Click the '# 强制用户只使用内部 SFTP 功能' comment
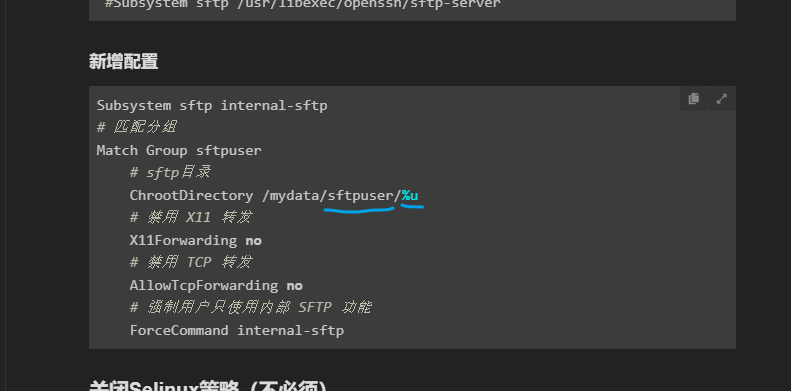The width and height of the screenshot is (791, 391). click(x=251, y=307)
